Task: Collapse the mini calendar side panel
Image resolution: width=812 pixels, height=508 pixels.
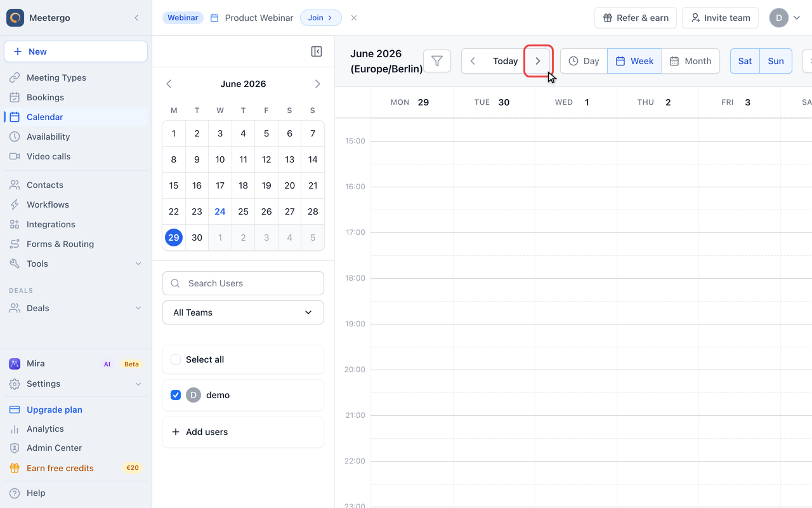Action: 317,51
